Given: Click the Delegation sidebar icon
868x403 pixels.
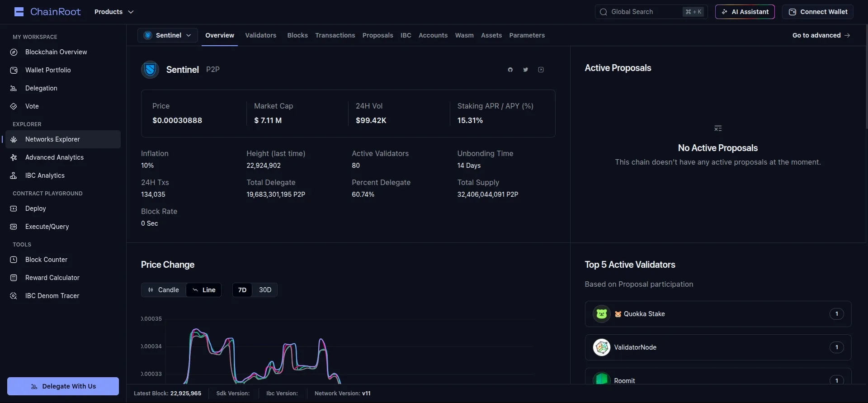Looking at the screenshot, I should [14, 88].
